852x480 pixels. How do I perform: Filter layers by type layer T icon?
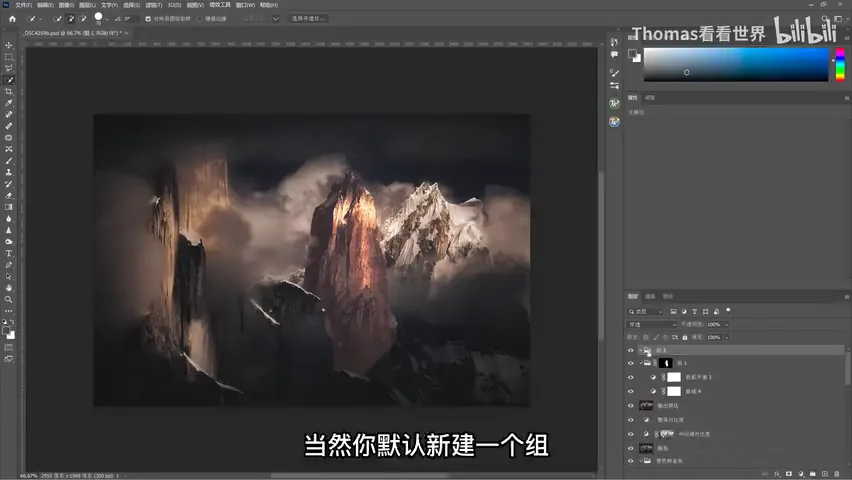694,311
